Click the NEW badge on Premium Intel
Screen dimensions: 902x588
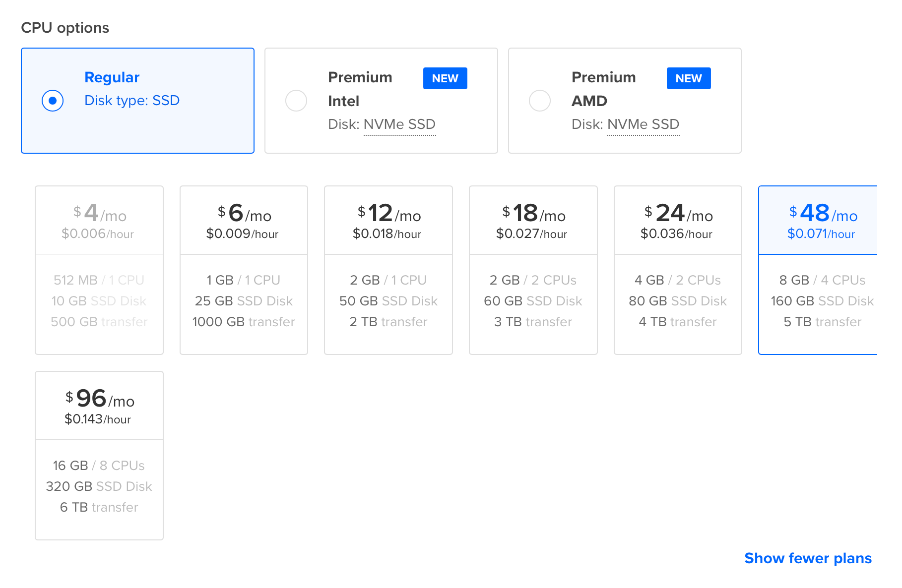pyautogui.click(x=445, y=78)
